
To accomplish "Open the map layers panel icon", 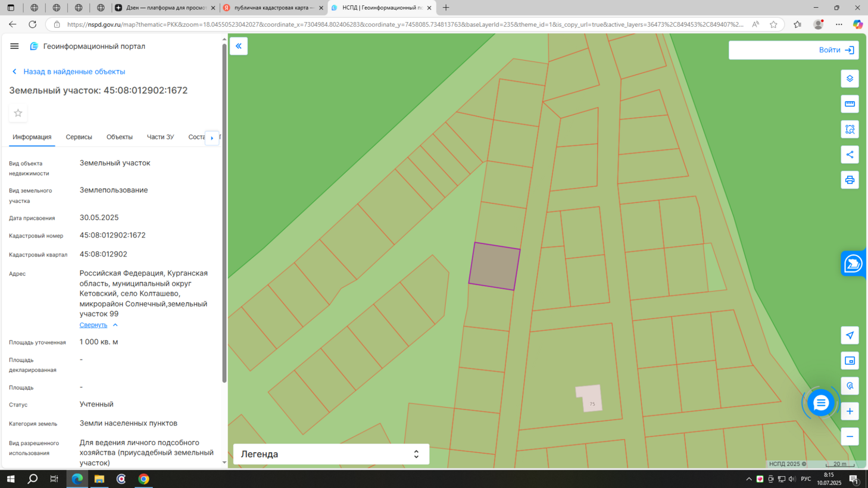I will (x=850, y=79).
